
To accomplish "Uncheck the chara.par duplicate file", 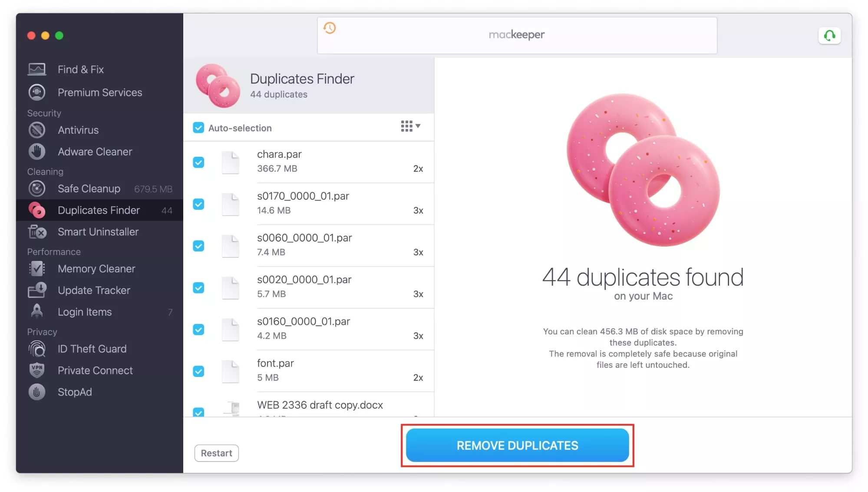I will coord(198,162).
